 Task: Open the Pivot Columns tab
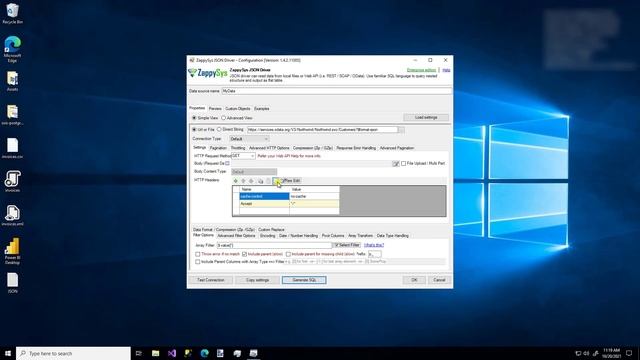333,236
